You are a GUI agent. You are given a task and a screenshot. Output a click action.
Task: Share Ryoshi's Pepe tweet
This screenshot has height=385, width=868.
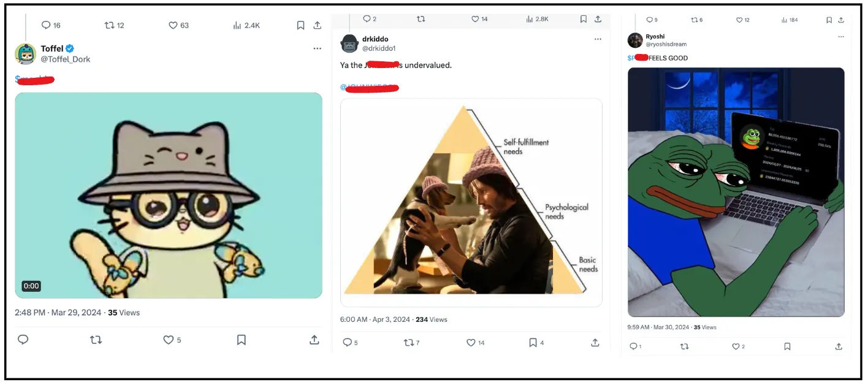tap(839, 346)
